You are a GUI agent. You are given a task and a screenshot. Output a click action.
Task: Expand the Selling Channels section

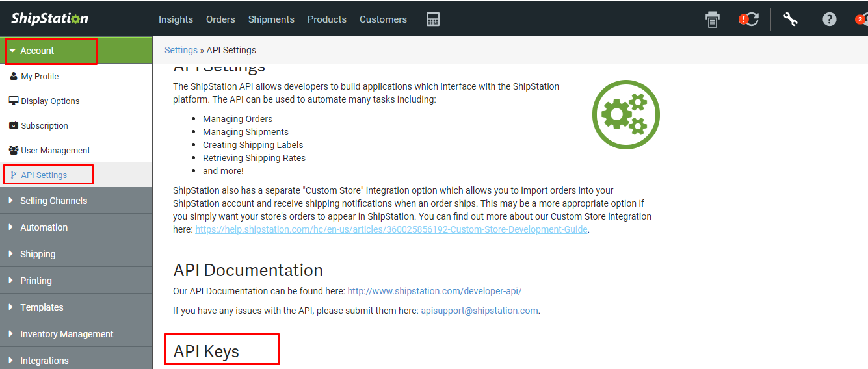[x=76, y=201]
